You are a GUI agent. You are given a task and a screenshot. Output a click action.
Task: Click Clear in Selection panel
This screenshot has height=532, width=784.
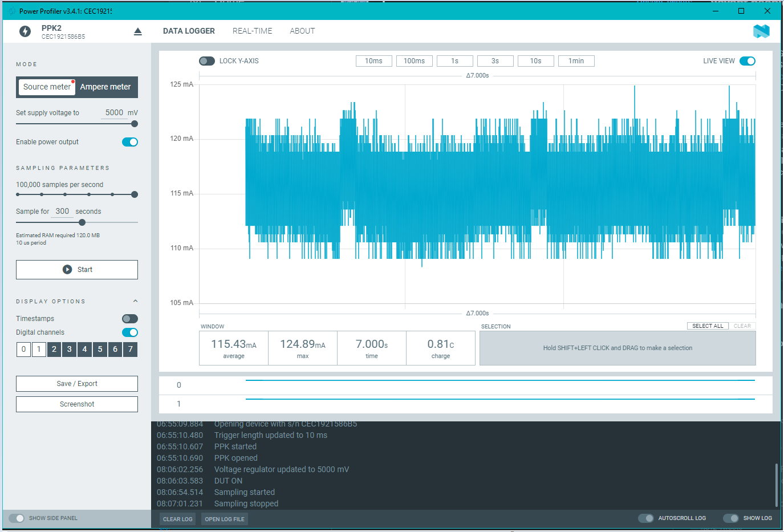click(742, 326)
